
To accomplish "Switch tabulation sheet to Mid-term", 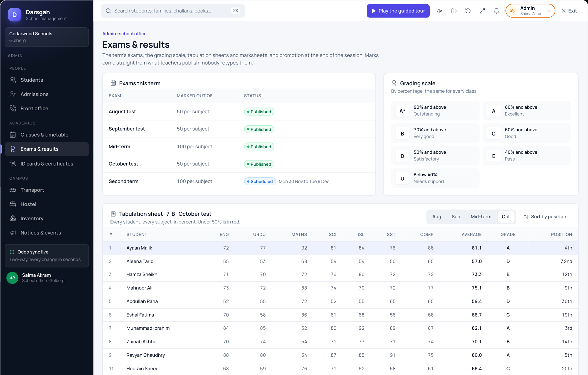I will pyautogui.click(x=481, y=217).
